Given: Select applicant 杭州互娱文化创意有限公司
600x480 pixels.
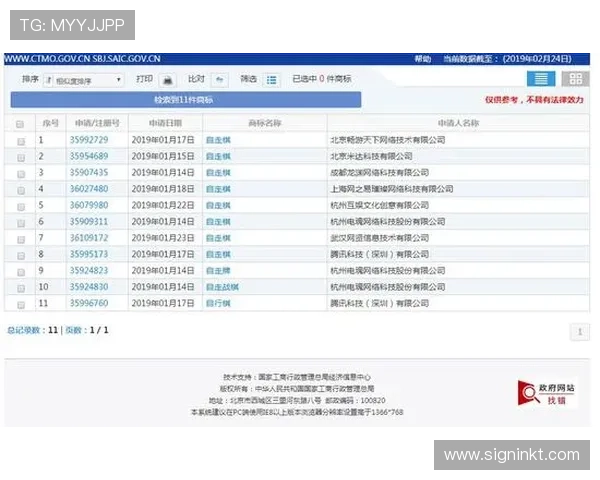Looking at the screenshot, I should coord(380,205).
